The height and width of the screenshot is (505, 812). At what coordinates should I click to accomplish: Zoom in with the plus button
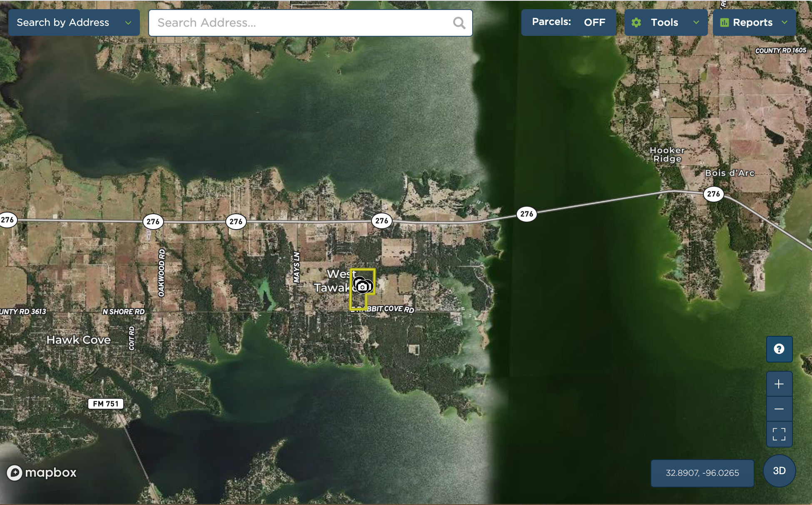(779, 384)
